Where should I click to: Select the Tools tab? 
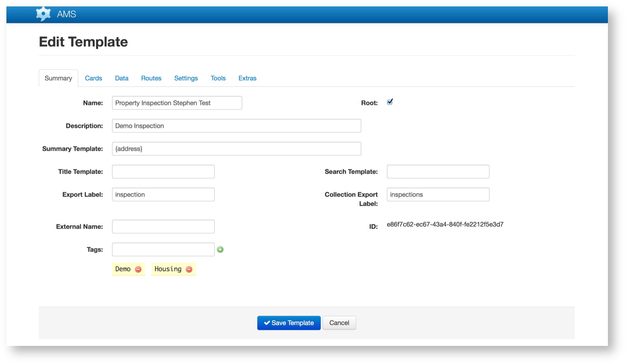click(218, 78)
